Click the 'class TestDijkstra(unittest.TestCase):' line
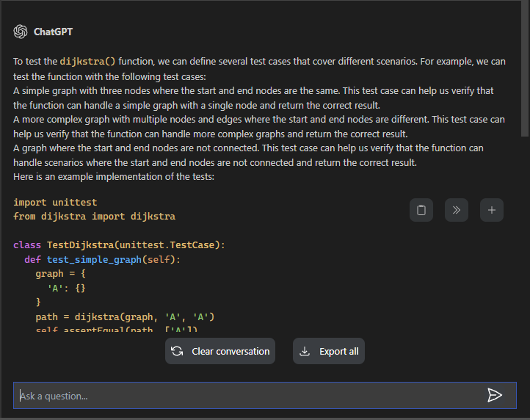The image size is (530, 420). (119, 245)
